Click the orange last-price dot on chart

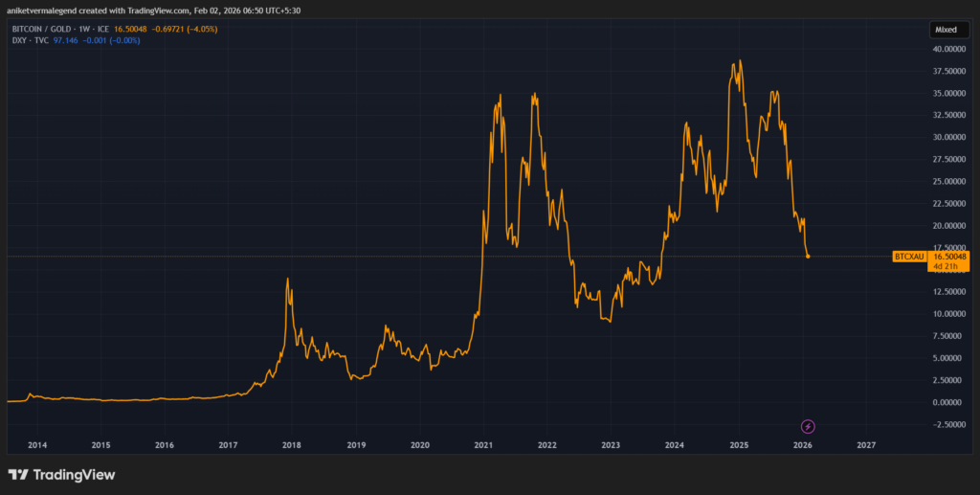coord(808,257)
